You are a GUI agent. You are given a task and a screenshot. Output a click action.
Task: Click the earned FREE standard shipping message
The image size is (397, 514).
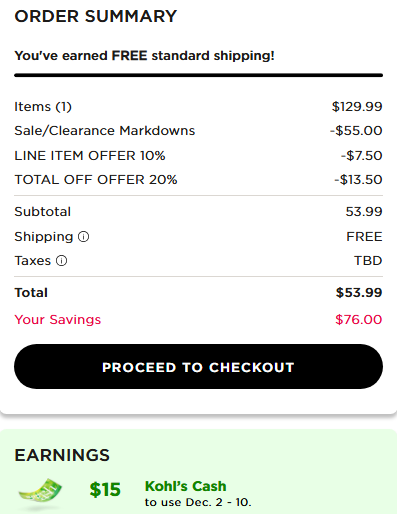pyautogui.click(x=144, y=56)
